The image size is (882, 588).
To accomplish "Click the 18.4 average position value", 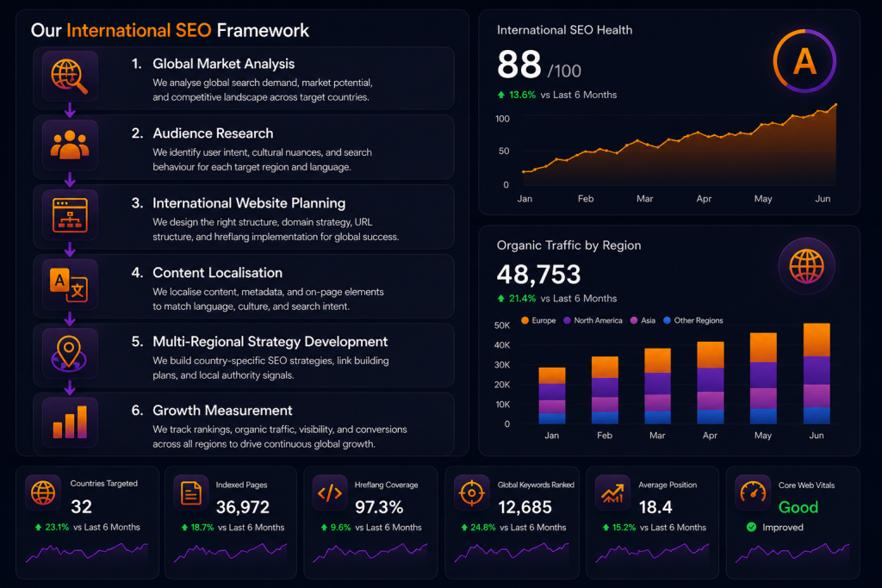I will (x=655, y=507).
